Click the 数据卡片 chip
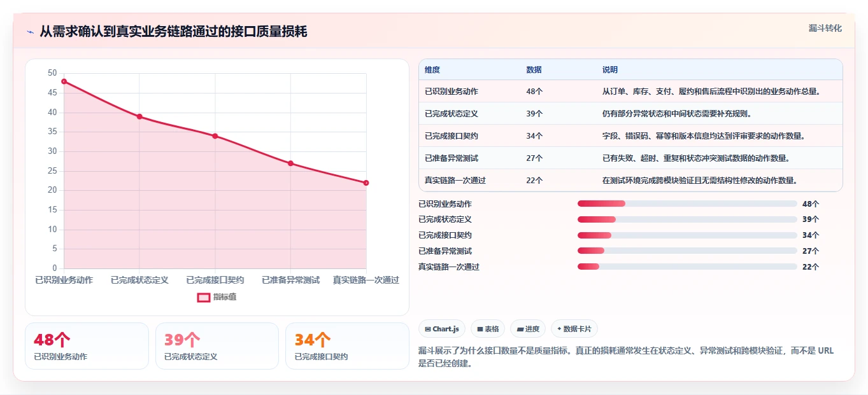868x395 pixels. coord(574,329)
